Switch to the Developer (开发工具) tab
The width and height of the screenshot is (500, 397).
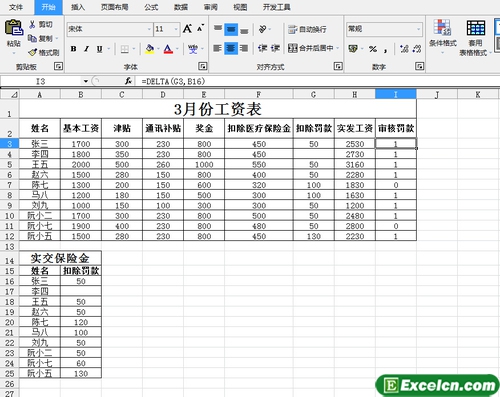click(x=276, y=7)
